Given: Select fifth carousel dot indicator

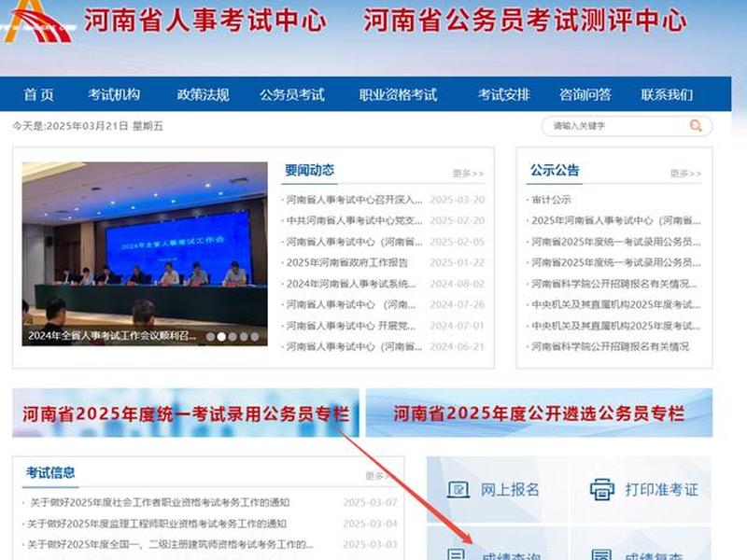Looking at the screenshot, I should click(255, 337).
